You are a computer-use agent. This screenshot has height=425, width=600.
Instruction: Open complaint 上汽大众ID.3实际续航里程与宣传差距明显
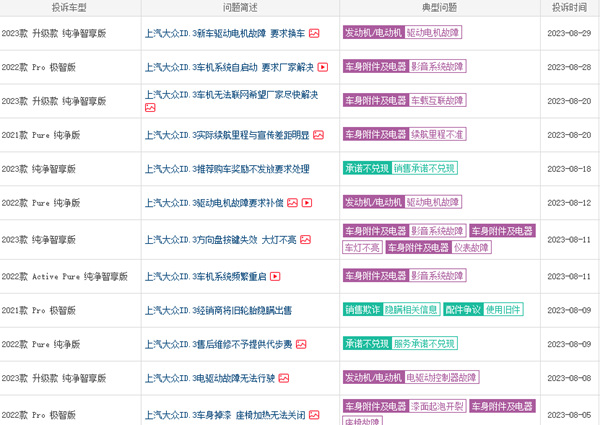(x=227, y=135)
